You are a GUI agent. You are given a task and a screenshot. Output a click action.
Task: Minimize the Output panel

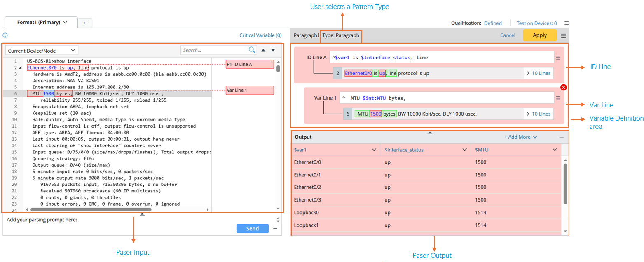click(561, 137)
